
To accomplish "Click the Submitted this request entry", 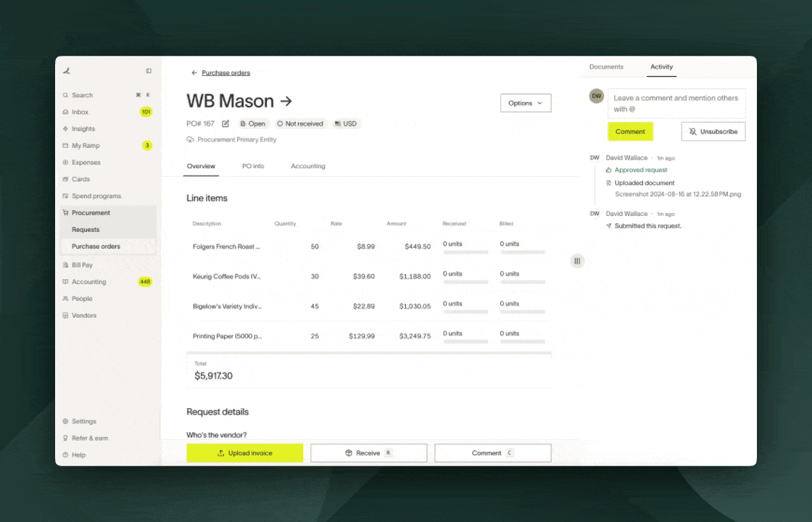I will (x=648, y=225).
